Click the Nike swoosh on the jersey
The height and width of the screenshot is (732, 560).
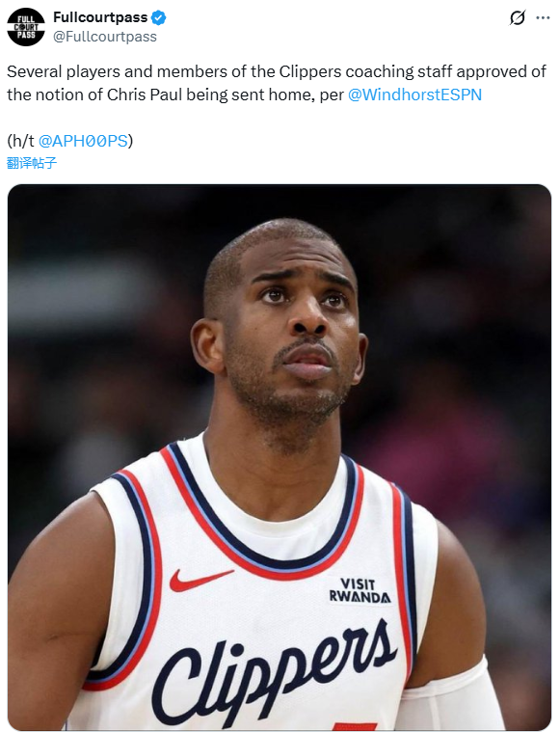click(200, 580)
